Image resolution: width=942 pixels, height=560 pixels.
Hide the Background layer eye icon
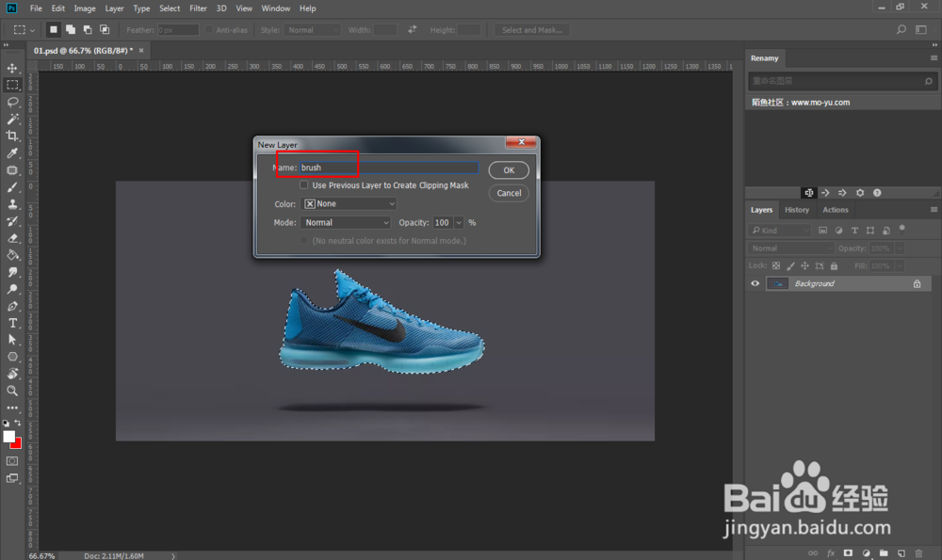(755, 283)
